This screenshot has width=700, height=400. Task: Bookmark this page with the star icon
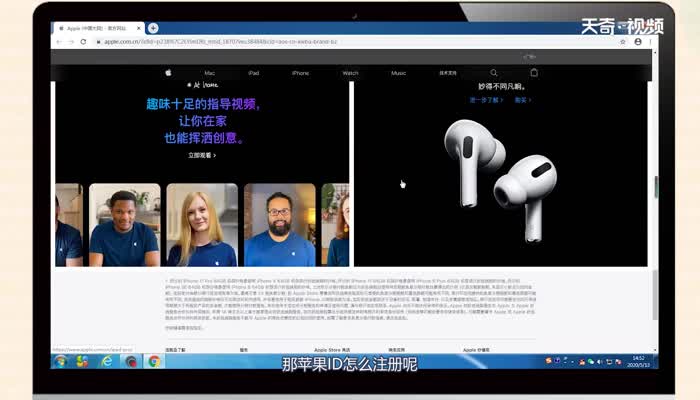pos(623,42)
